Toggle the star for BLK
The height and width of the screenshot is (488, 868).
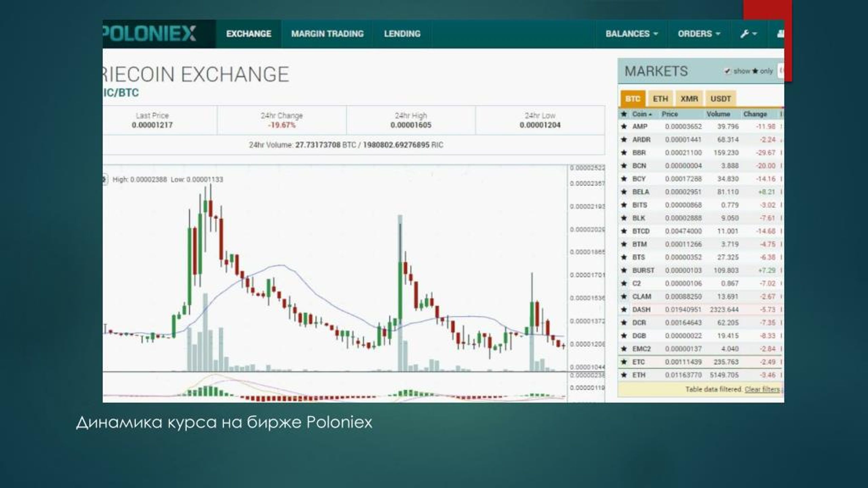point(624,218)
